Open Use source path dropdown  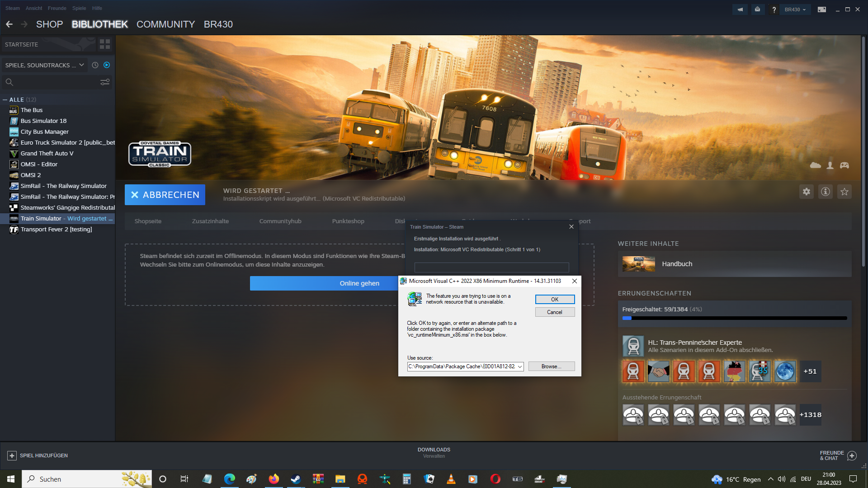520,366
